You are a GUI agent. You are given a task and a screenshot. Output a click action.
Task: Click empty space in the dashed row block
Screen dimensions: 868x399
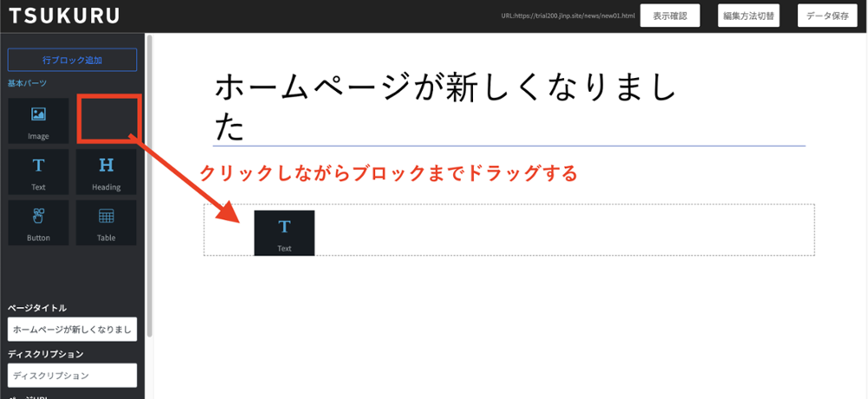tap(564, 230)
